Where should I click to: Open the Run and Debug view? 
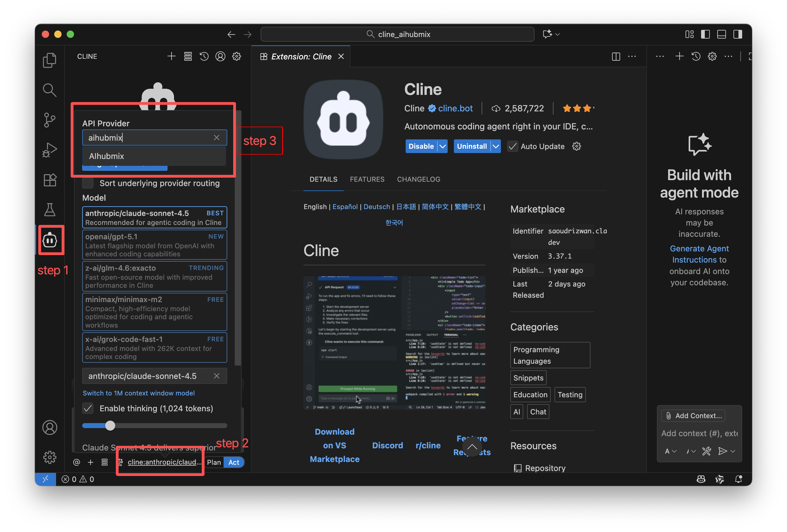(x=50, y=150)
